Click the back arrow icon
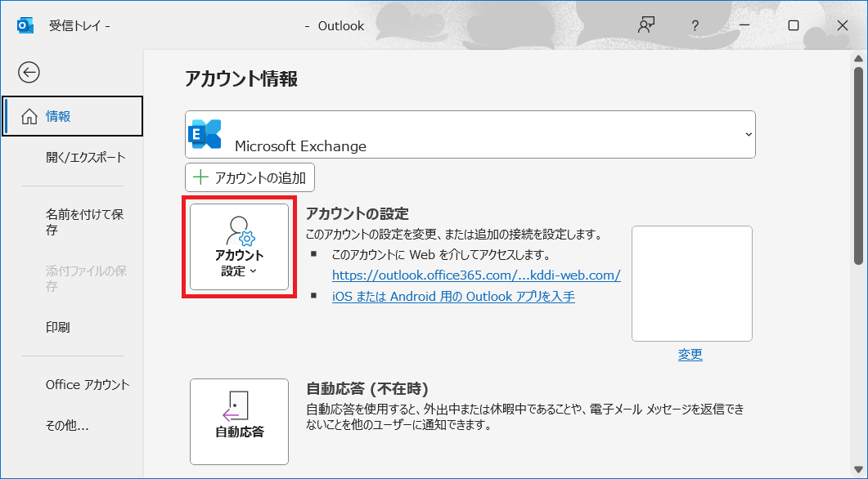The height and width of the screenshot is (479, 868). click(29, 73)
